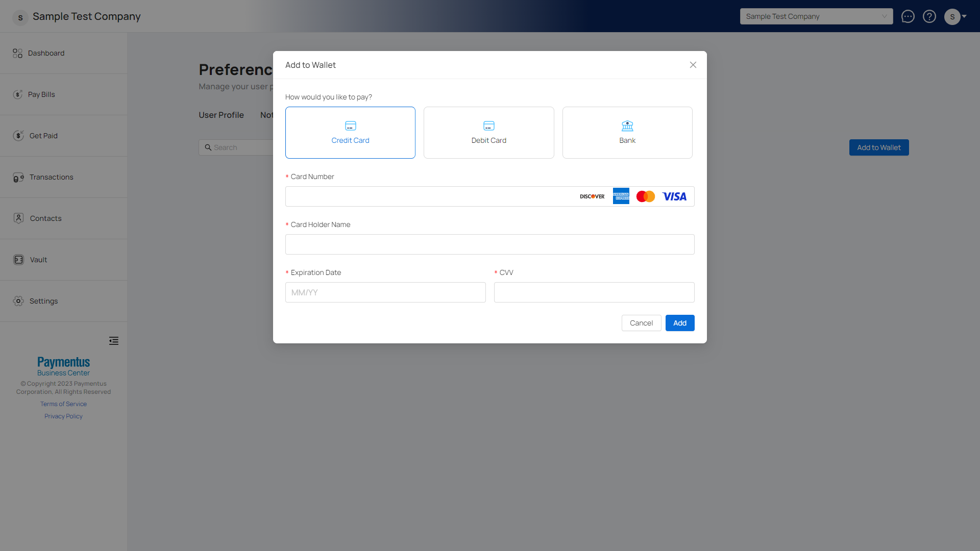This screenshot has height=551, width=980.
Task: Click the Settings gear icon
Action: point(18,301)
